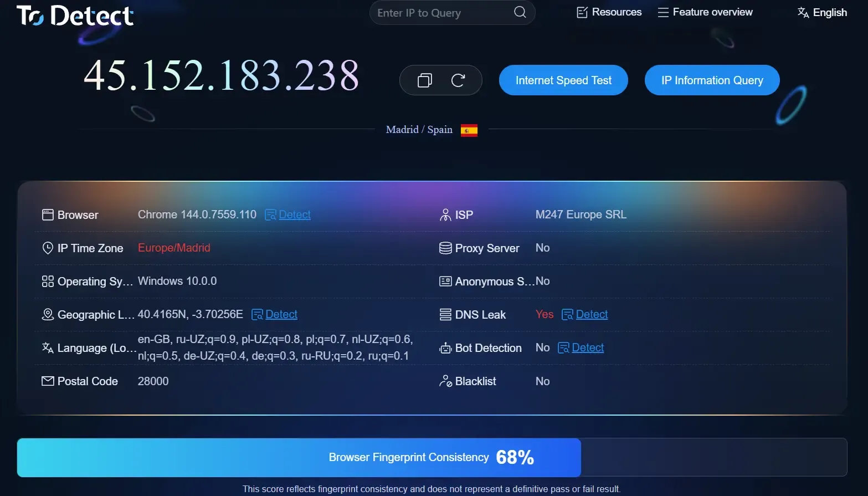Image resolution: width=868 pixels, height=496 pixels.
Task: Click the search magnifier icon
Action: 520,12
